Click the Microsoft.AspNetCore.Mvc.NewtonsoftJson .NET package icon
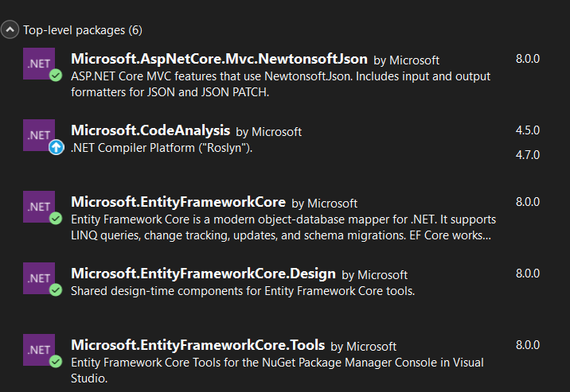This screenshot has width=570, height=392. pos(39,64)
